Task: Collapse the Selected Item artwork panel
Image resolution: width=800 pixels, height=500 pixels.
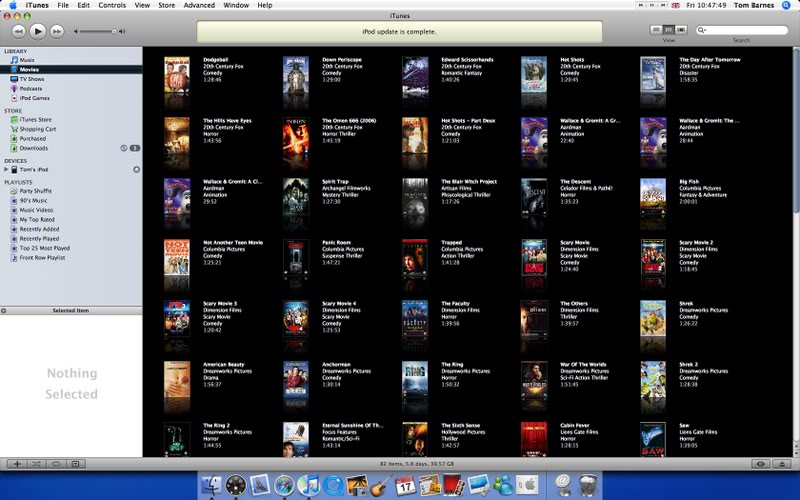Action: click(4, 310)
